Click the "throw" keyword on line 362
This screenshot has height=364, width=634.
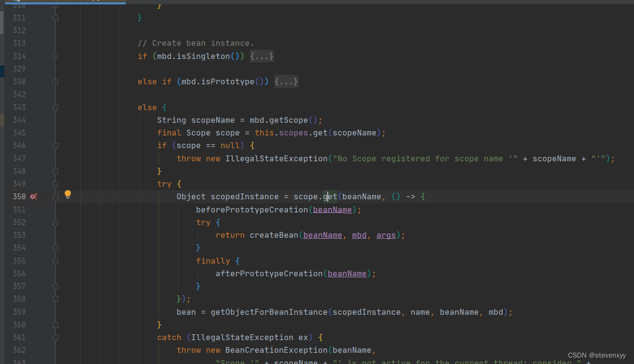click(x=189, y=350)
